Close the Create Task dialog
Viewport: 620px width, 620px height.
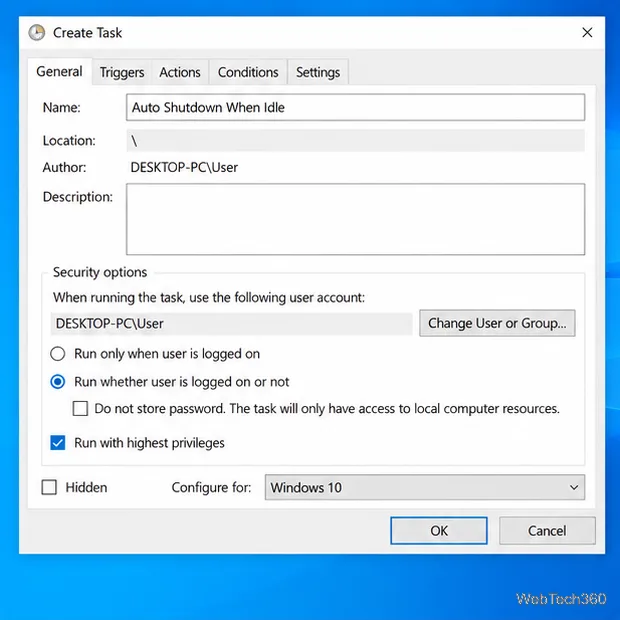tap(587, 32)
